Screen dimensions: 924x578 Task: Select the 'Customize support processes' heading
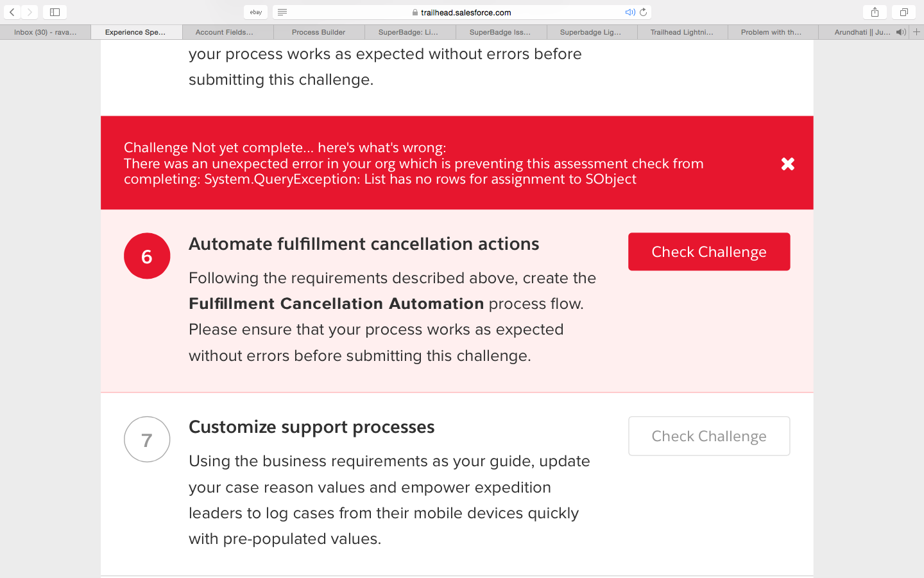click(x=312, y=427)
